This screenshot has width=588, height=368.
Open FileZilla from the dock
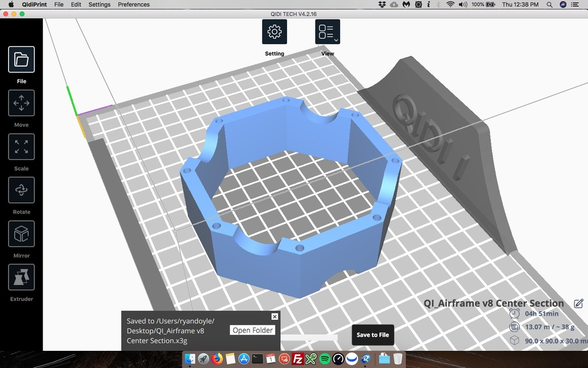pyautogui.click(x=298, y=359)
